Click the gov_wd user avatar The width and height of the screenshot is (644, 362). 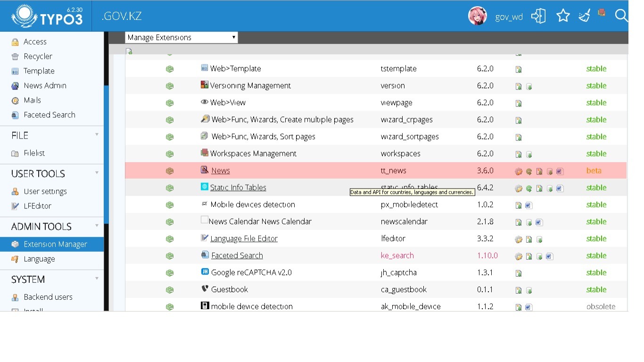[478, 16]
